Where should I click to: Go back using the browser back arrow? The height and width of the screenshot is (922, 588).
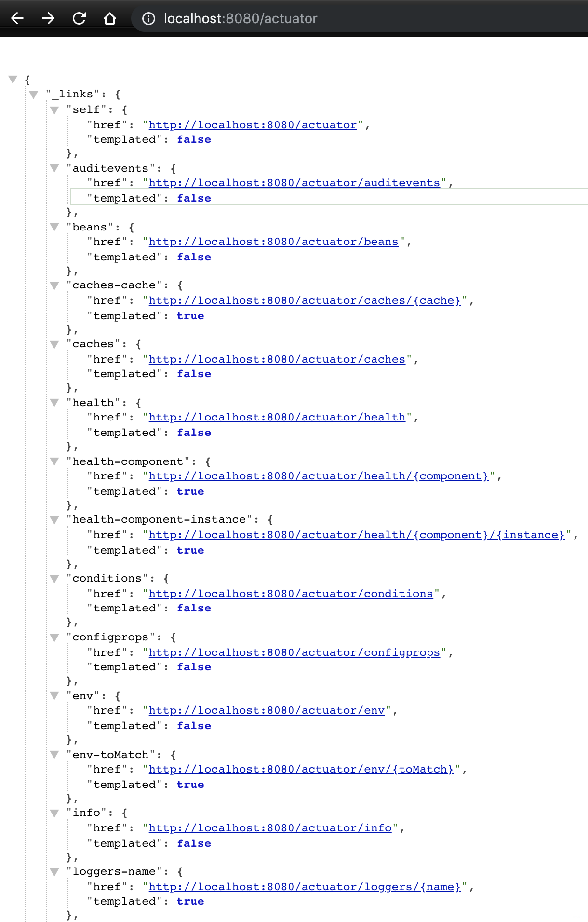tap(17, 18)
